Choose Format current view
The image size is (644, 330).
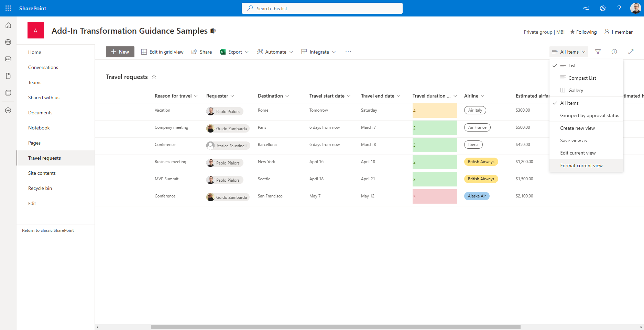click(581, 166)
